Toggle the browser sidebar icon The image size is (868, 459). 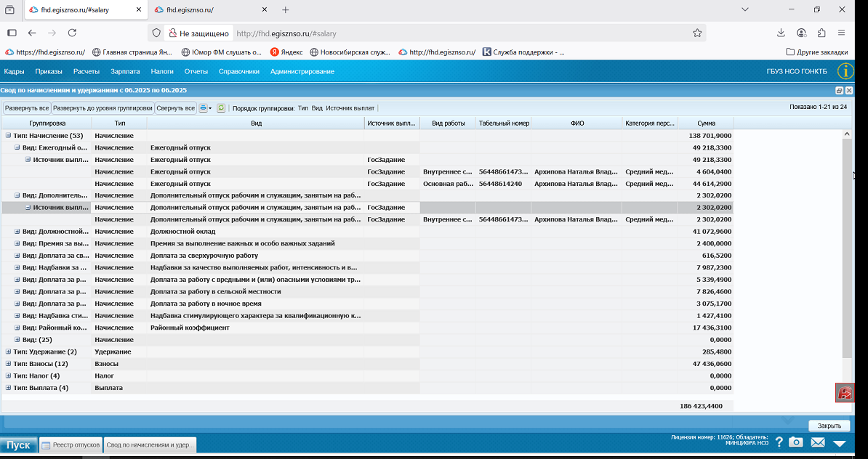click(x=12, y=33)
